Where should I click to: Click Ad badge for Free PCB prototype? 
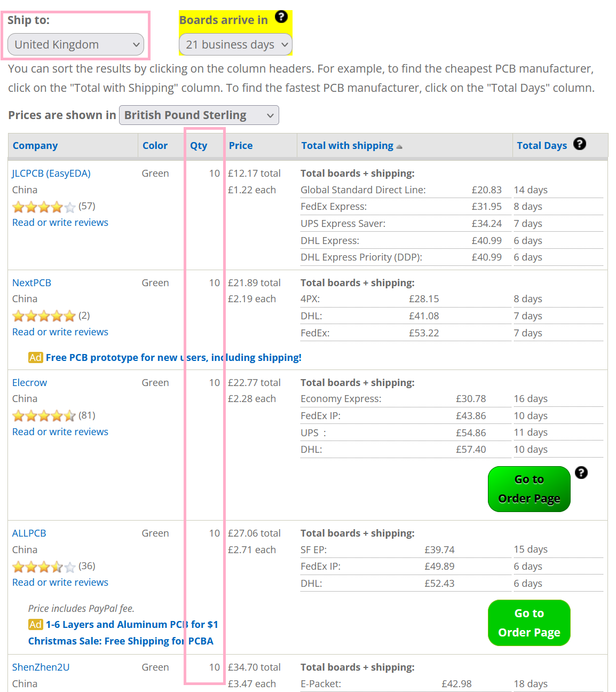tap(36, 358)
